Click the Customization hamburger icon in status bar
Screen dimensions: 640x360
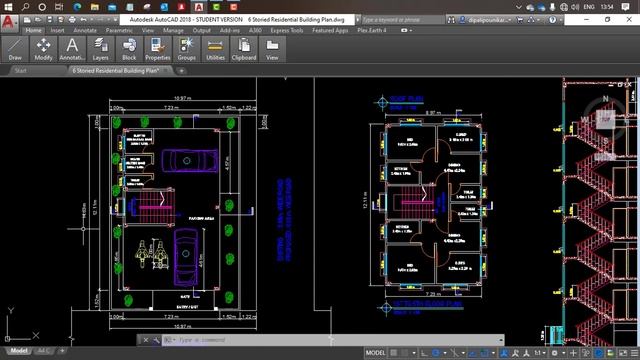634,353
